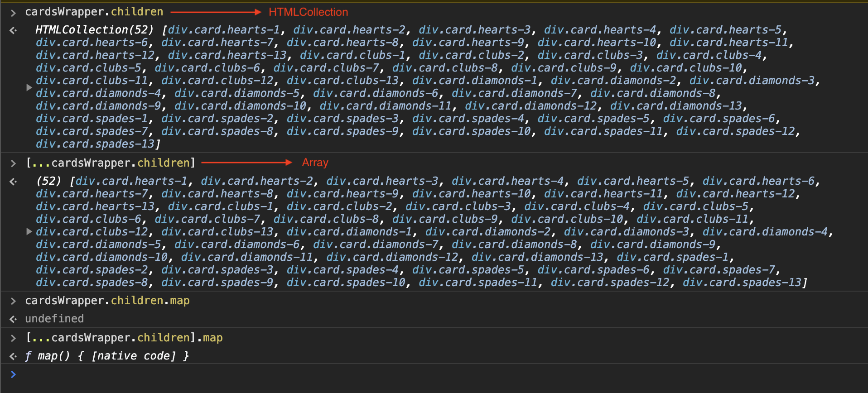Viewport: 868px width, 393px height.
Task: Click div.card.spades-3 in the HTMLCollection output
Action: [x=342, y=119]
